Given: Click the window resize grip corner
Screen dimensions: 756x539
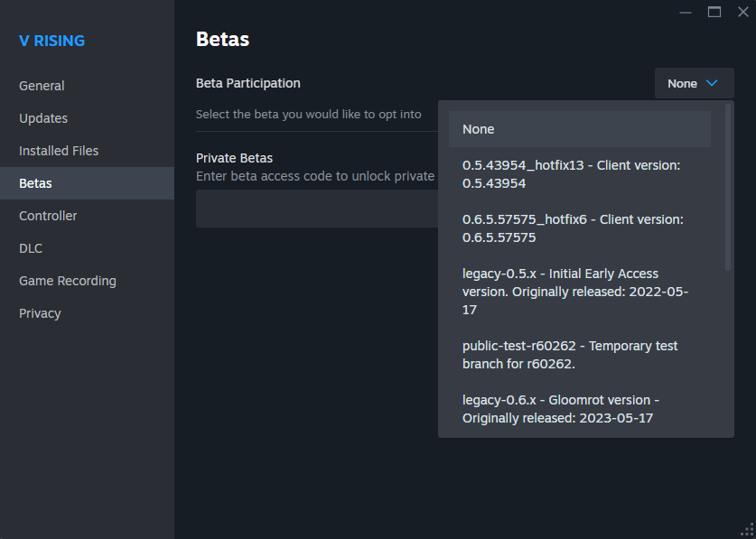Looking at the screenshot, I should [746, 530].
